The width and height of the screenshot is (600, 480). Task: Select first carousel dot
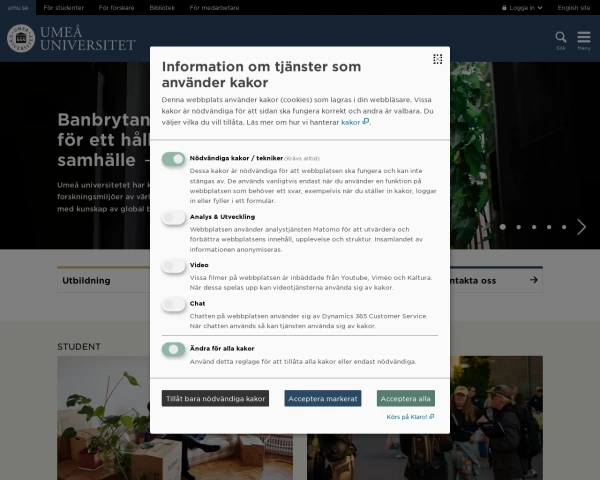(x=502, y=227)
